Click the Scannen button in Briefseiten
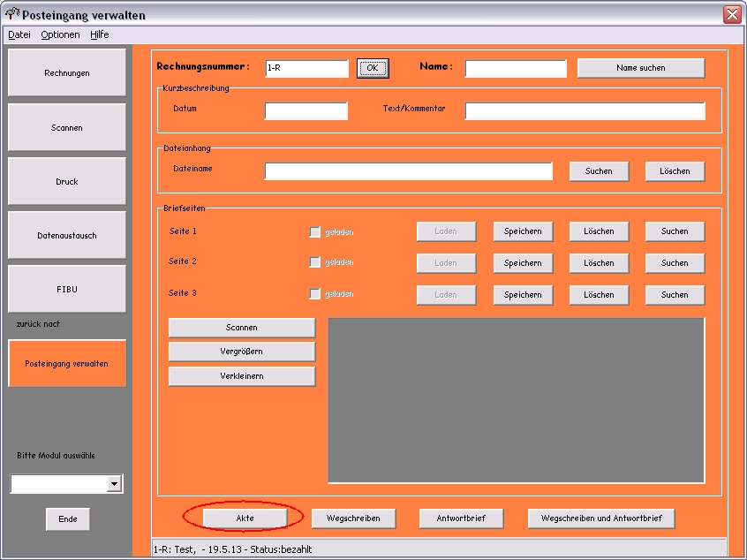Image resolution: width=747 pixels, height=560 pixels. tap(242, 328)
